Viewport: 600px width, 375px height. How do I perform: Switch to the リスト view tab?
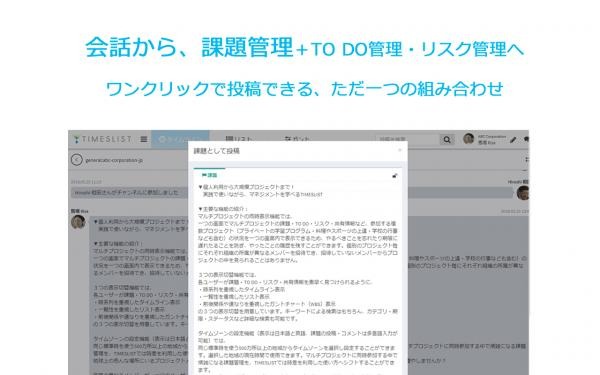[238, 139]
